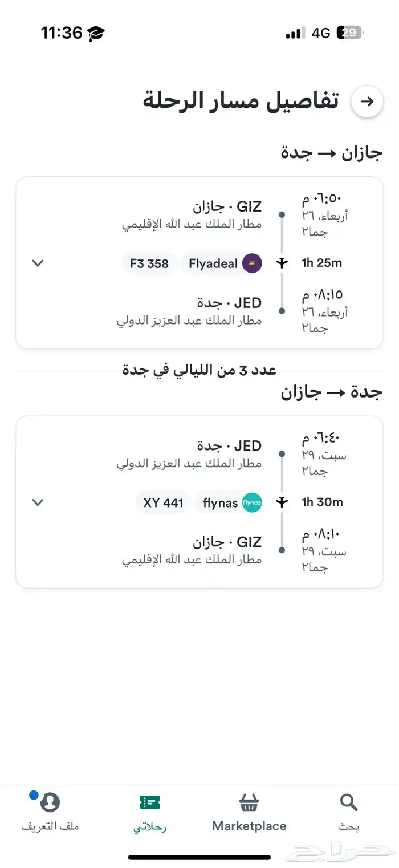Collapse the جازان to جدة flight card
399x868 pixels.
pyautogui.click(x=38, y=263)
